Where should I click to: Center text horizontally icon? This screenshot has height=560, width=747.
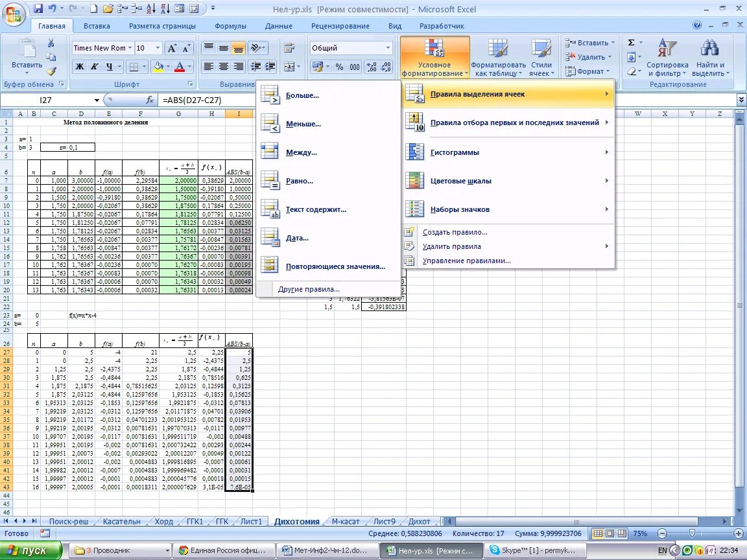click(x=223, y=67)
